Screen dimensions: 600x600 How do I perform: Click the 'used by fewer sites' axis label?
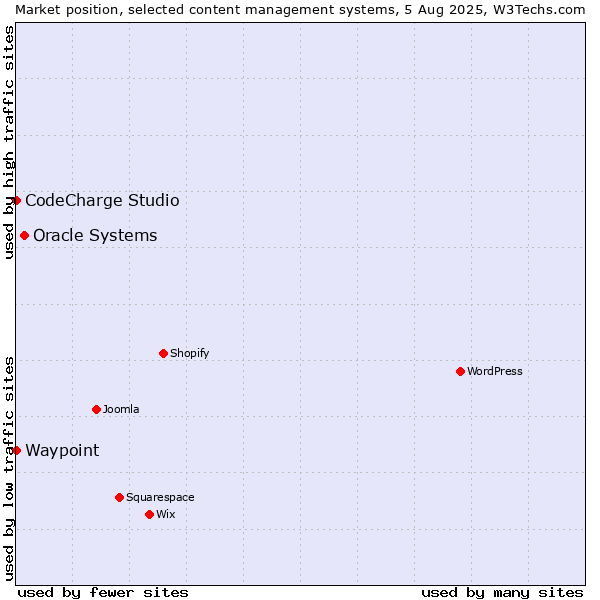(x=103, y=593)
